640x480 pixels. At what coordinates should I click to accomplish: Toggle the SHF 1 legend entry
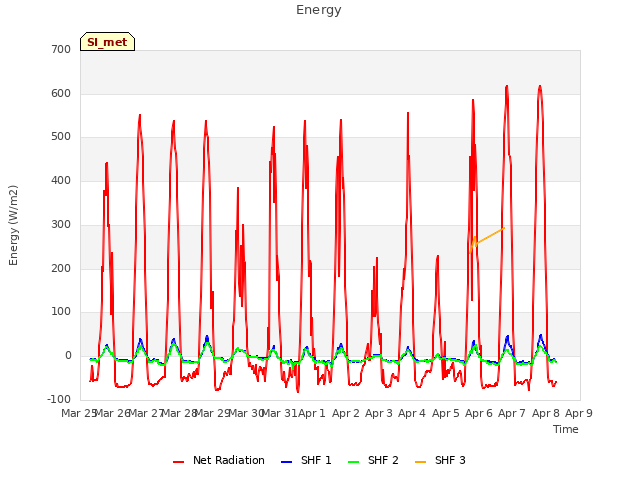(306, 460)
